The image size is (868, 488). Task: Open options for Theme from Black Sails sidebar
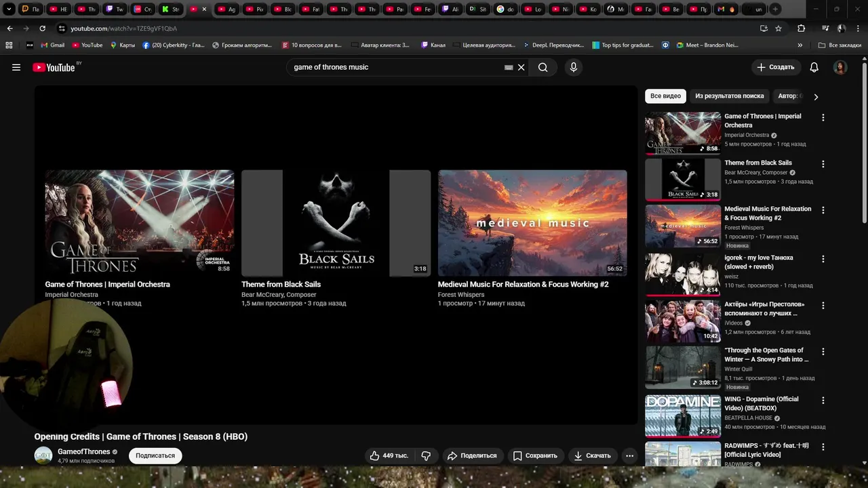(823, 164)
